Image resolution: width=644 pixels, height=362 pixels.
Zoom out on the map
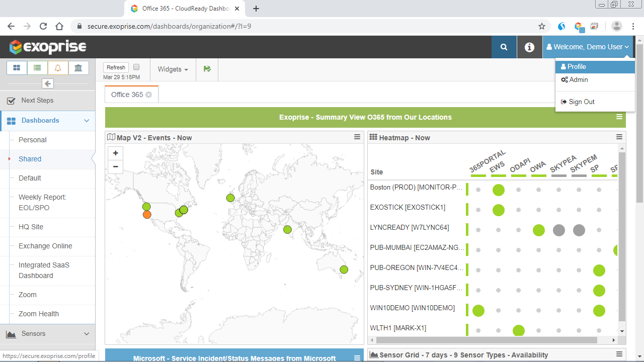(115, 166)
